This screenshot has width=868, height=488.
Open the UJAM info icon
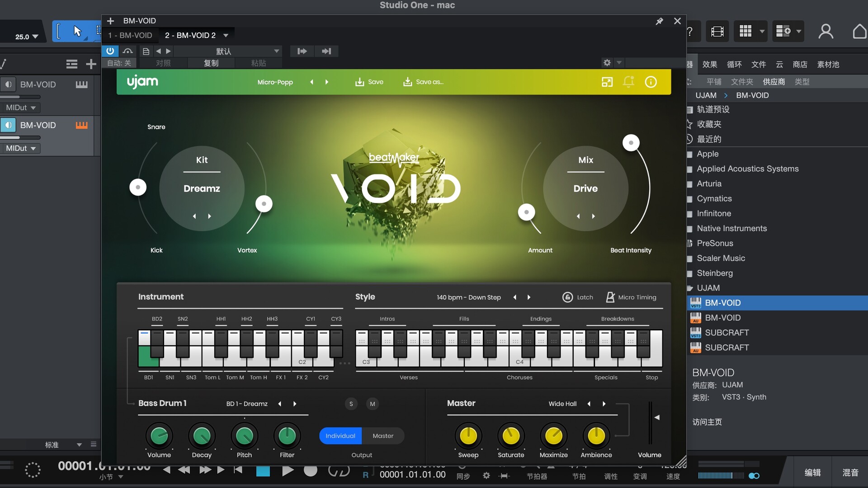tap(651, 82)
